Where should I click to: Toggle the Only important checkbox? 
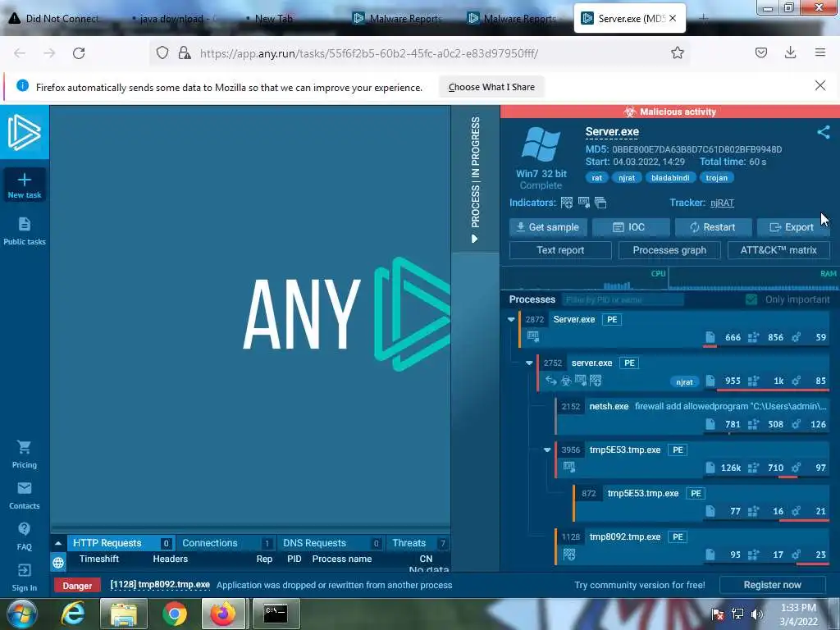click(x=751, y=299)
